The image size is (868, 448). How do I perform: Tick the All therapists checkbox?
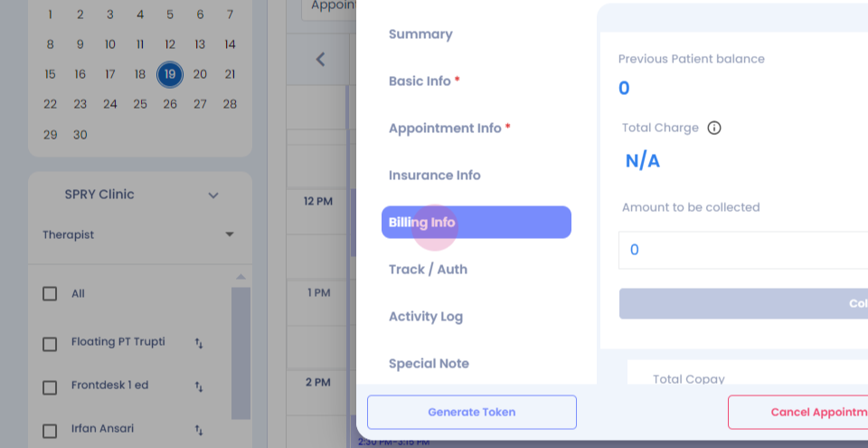(x=50, y=294)
